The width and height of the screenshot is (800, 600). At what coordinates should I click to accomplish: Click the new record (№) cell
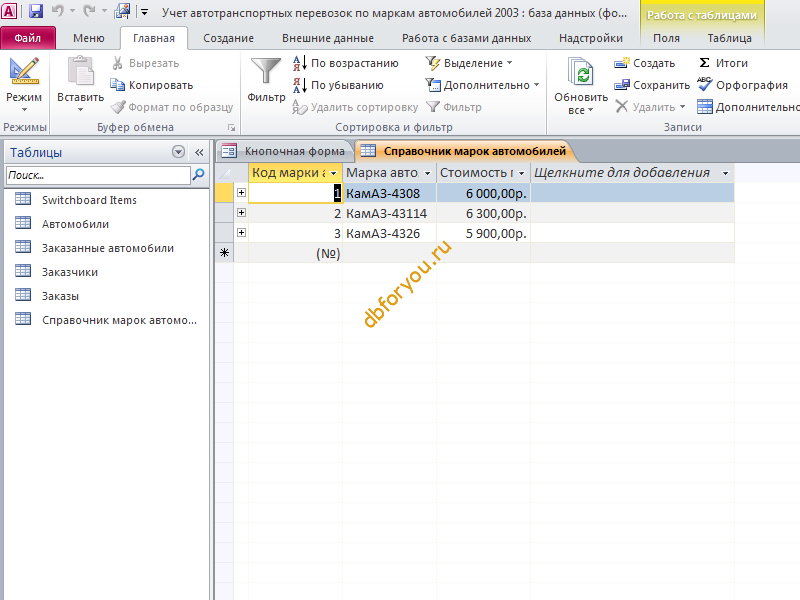pyautogui.click(x=295, y=253)
